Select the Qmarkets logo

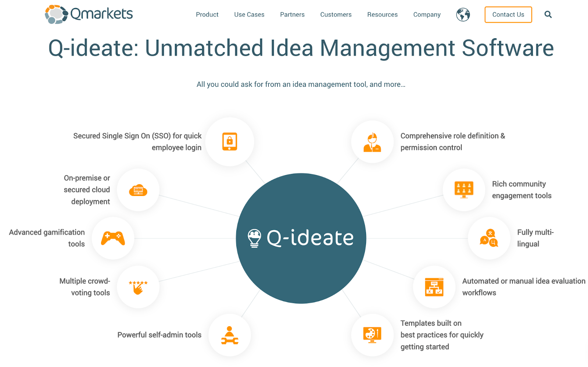(x=88, y=14)
